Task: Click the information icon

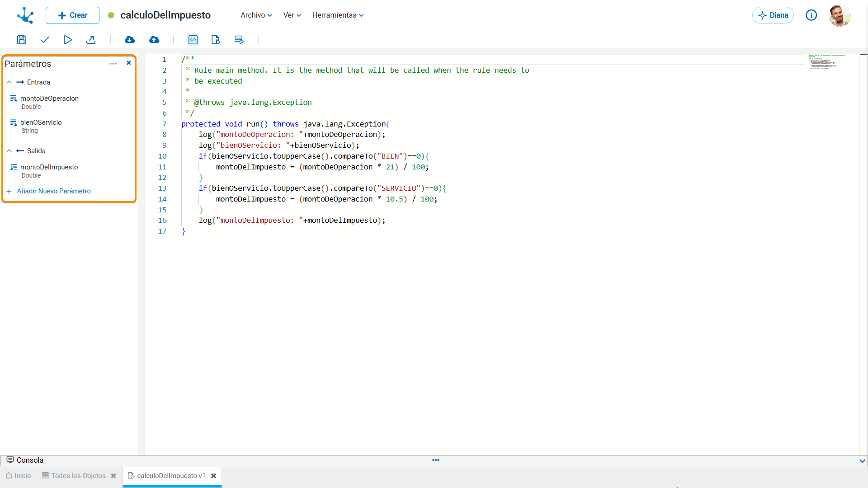Action: click(x=811, y=15)
